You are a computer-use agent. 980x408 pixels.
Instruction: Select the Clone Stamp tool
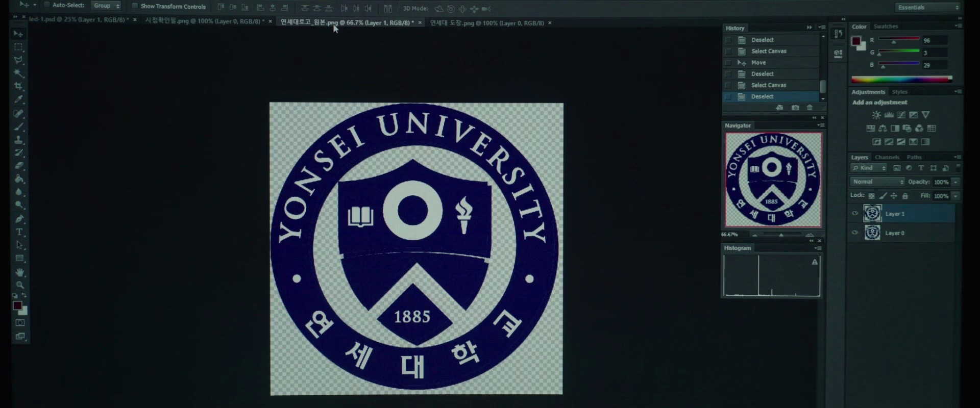19,140
